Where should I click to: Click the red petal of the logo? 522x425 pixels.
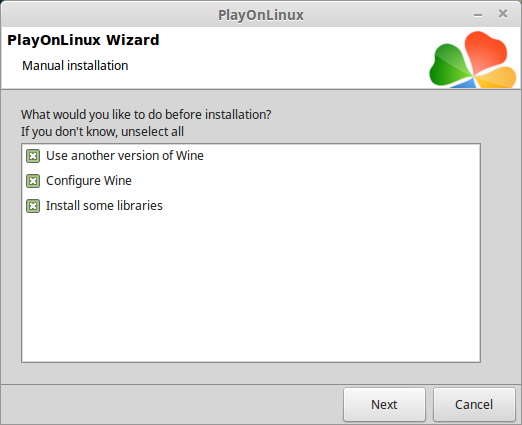tap(487, 51)
